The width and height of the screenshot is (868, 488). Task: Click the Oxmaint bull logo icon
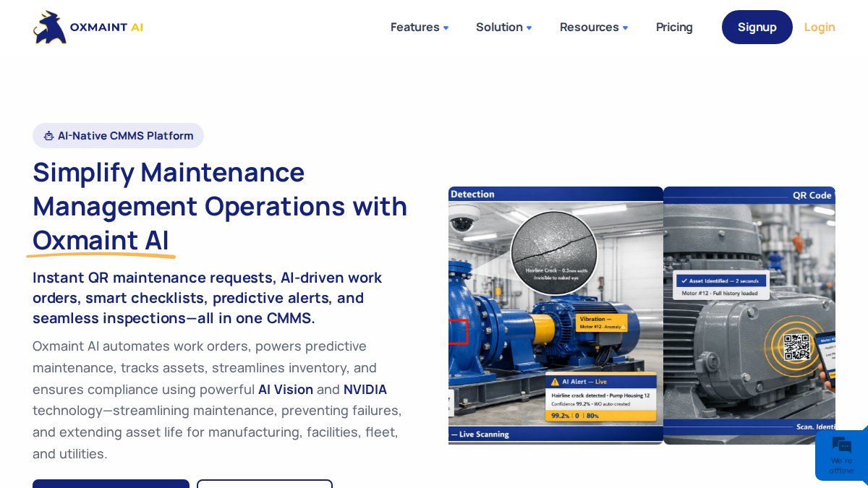(50, 27)
